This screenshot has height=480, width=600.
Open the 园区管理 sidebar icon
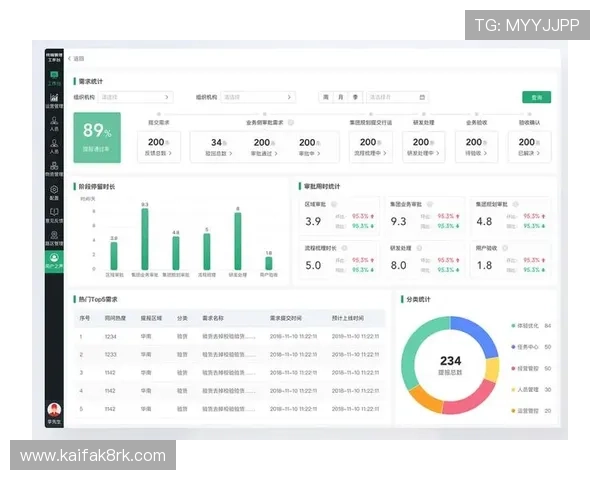tap(54, 235)
